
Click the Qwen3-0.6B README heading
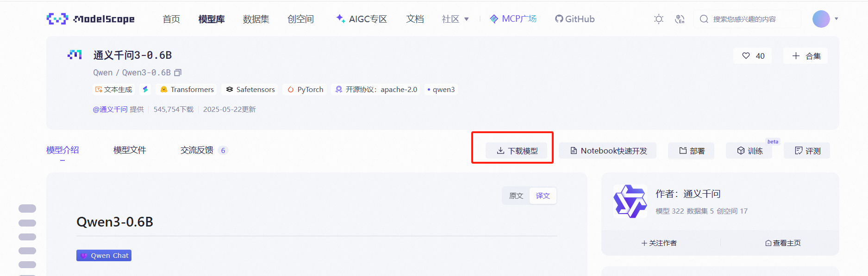[115, 222]
